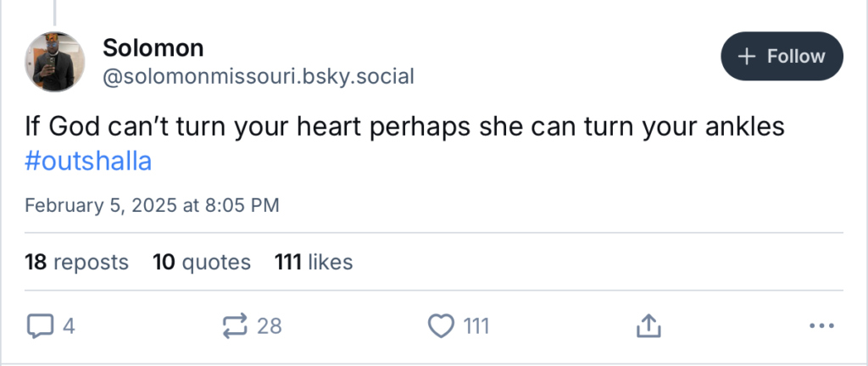Like the post with the heart icon
The width and height of the screenshot is (868, 366).
click(440, 325)
